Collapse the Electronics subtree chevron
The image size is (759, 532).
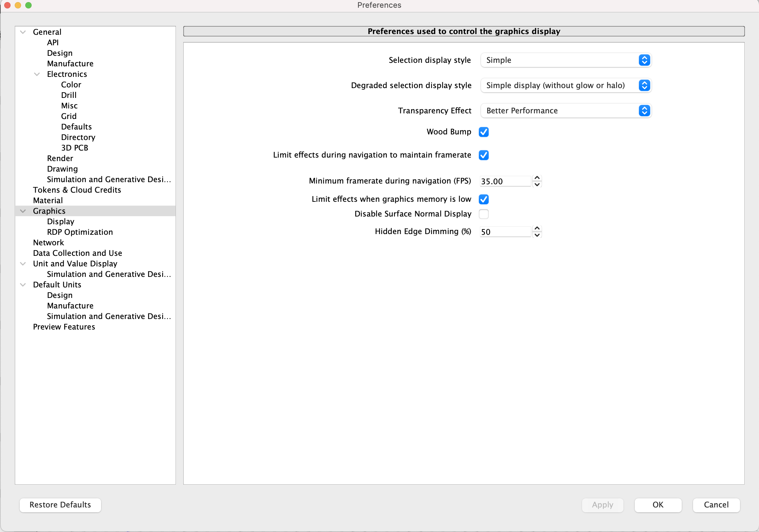click(x=37, y=74)
